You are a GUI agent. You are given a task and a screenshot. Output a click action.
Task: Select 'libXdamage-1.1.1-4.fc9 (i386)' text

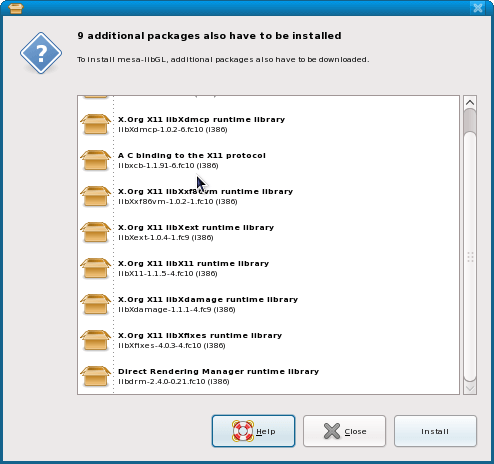pyautogui.click(x=177, y=309)
